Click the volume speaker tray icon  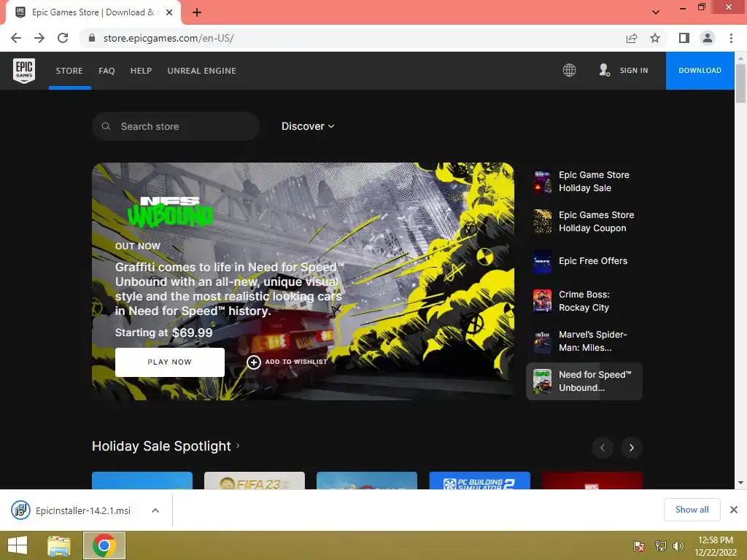[678, 546]
